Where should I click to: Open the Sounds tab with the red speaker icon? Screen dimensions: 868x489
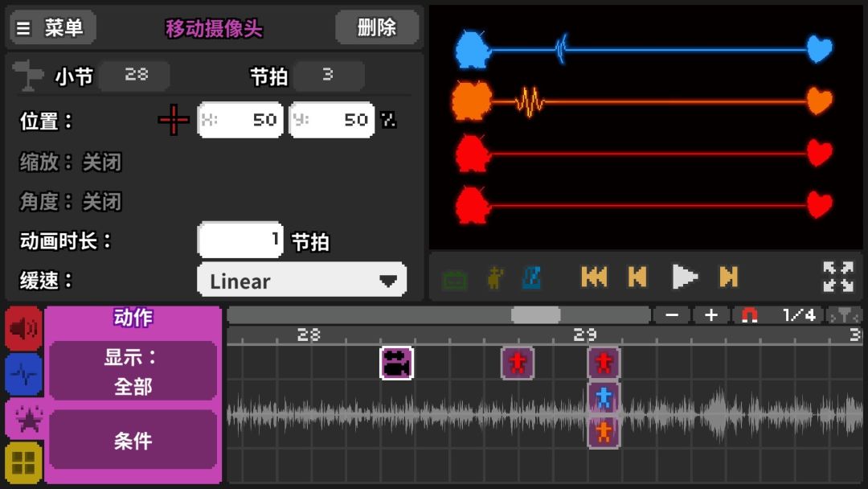(x=22, y=328)
